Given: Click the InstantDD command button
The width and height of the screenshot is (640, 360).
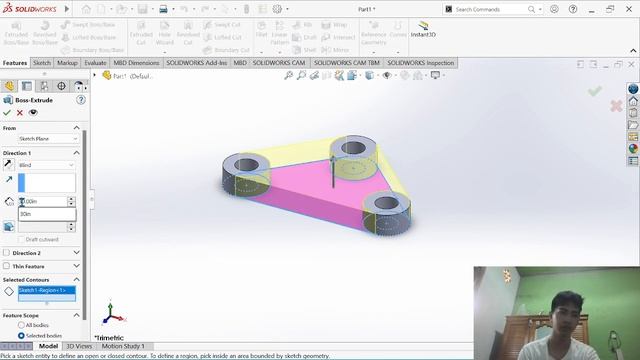Looking at the screenshot, I should 423,29.
